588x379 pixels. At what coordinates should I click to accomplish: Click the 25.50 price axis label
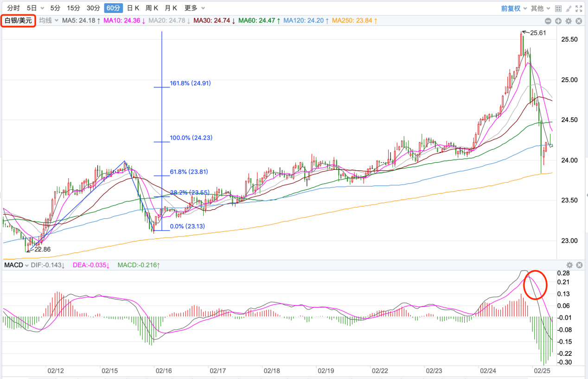(x=569, y=39)
